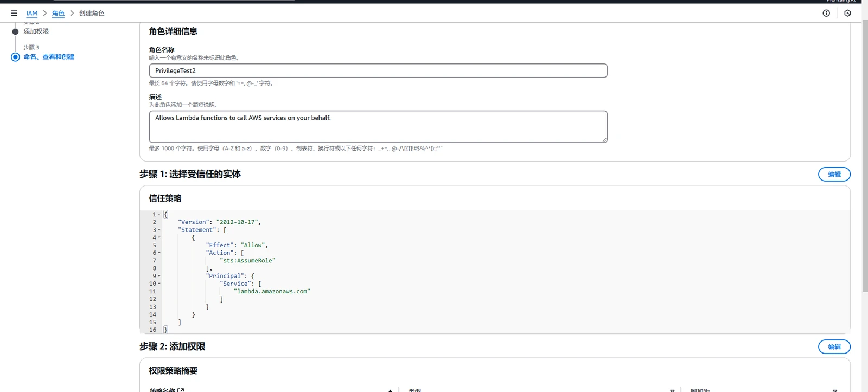Collapse the fold arrow on code line 1
The height and width of the screenshot is (392, 868).
(159, 215)
